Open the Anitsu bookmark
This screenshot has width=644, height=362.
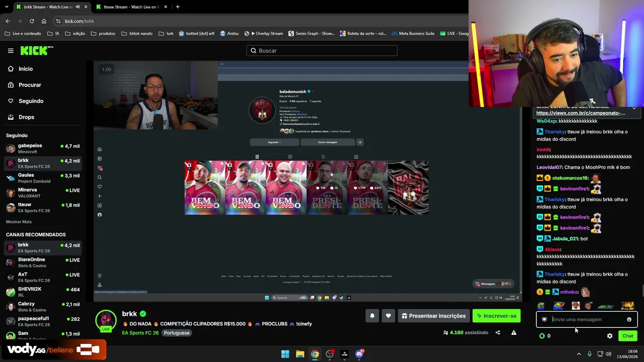229,34
